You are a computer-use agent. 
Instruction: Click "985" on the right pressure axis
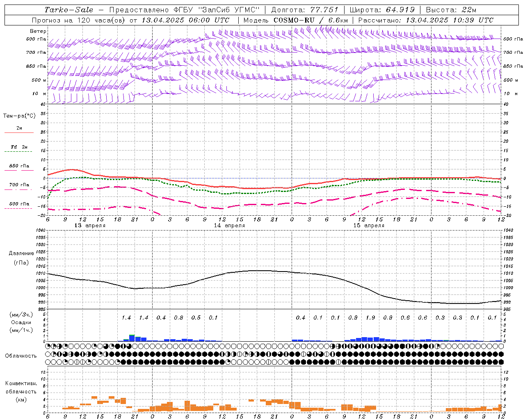click(507, 309)
